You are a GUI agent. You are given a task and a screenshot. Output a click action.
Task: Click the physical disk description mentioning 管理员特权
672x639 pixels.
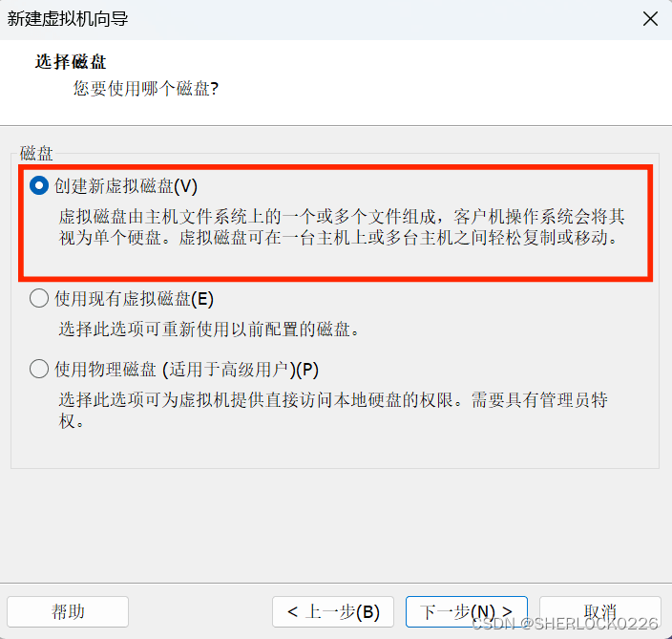(x=333, y=411)
